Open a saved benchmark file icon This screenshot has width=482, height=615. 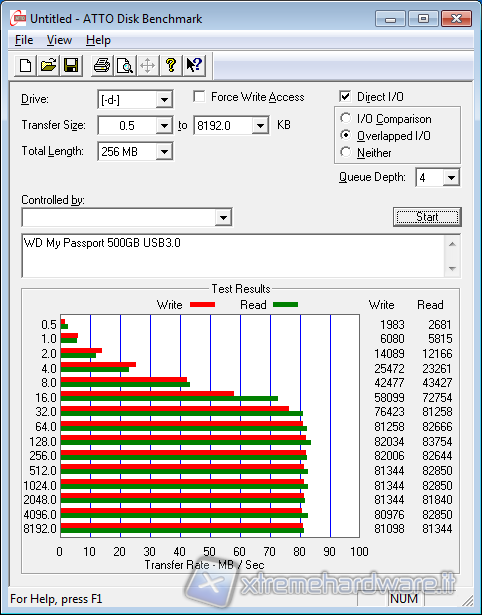pos(48,65)
